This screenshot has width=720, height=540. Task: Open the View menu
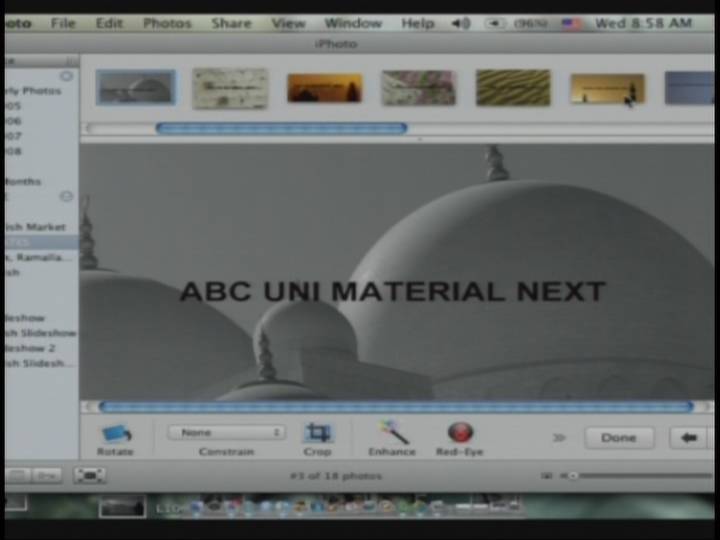pyautogui.click(x=288, y=23)
